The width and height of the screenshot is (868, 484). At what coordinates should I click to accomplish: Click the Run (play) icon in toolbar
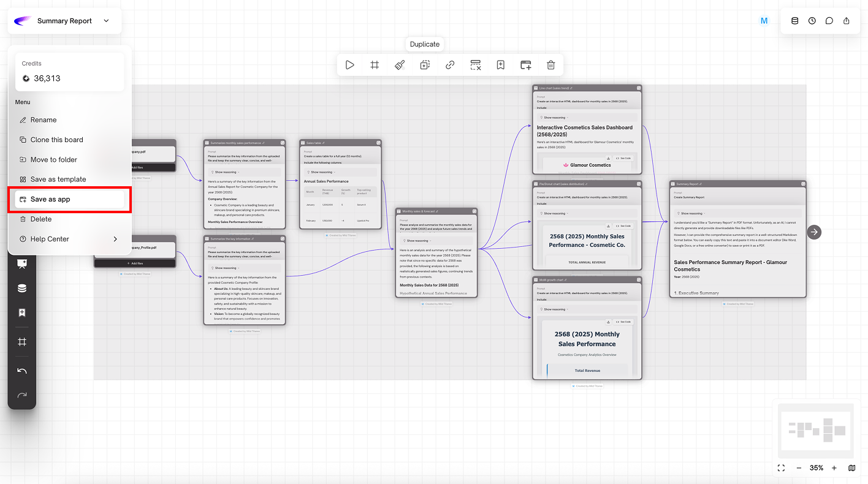[349, 65]
